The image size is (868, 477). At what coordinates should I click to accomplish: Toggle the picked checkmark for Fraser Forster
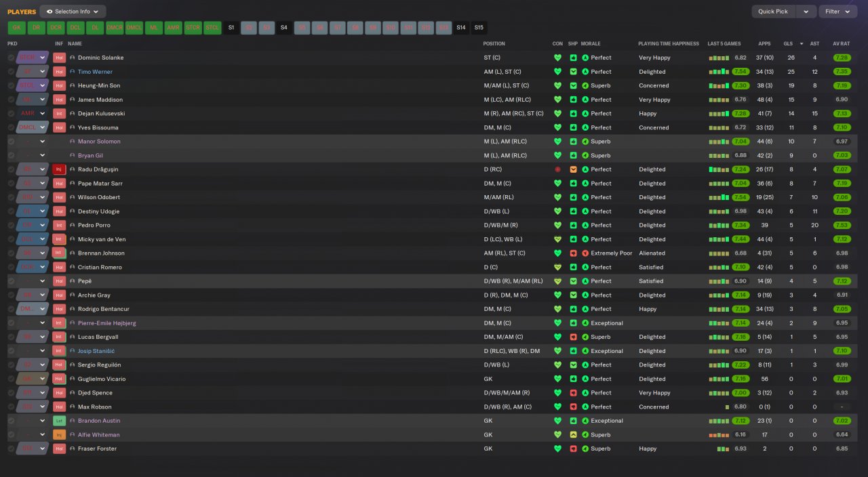(x=11, y=449)
